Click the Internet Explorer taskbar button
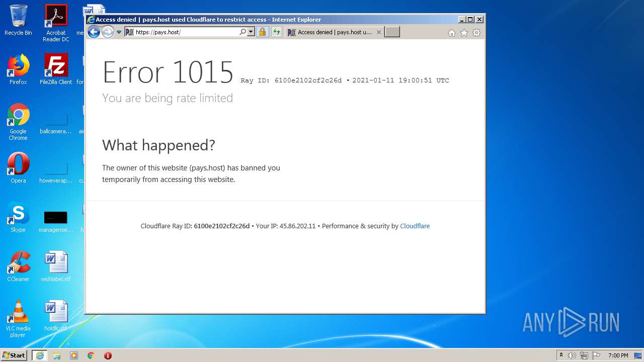The width and height of the screenshot is (644, 362). tap(40, 355)
